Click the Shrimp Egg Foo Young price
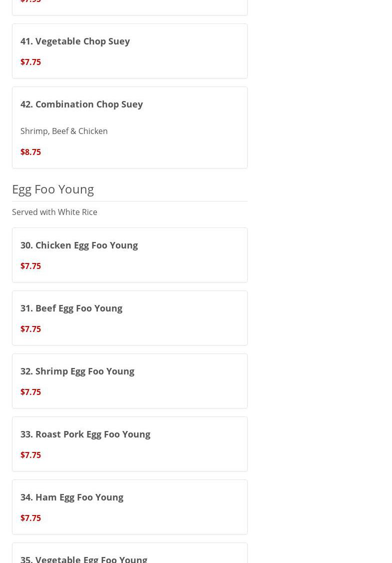The image size is (392, 563). tap(30, 392)
